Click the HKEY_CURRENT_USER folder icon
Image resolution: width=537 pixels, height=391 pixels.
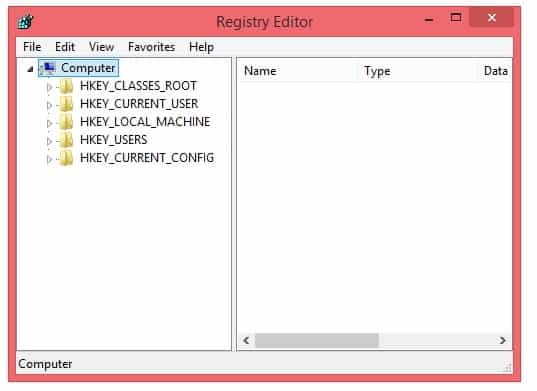[66, 104]
